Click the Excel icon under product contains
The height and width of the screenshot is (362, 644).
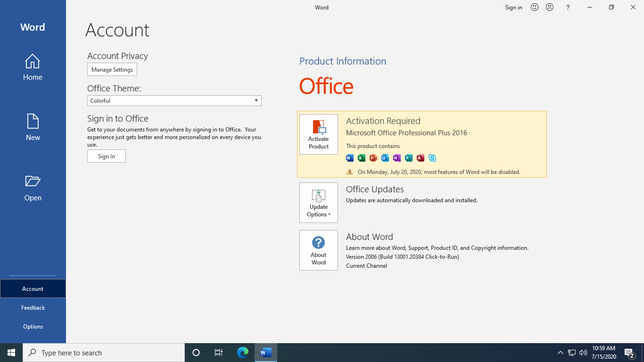362,158
